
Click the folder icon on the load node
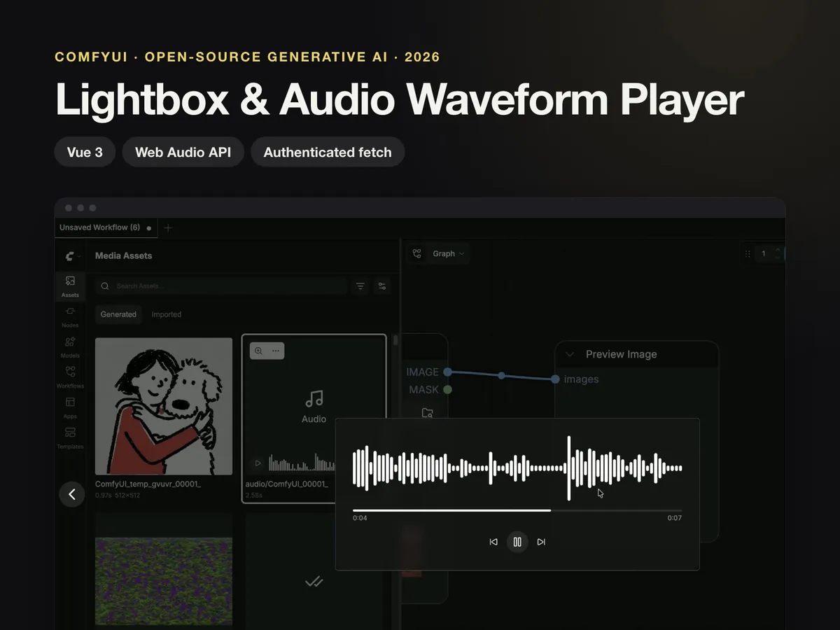pyautogui.click(x=427, y=413)
